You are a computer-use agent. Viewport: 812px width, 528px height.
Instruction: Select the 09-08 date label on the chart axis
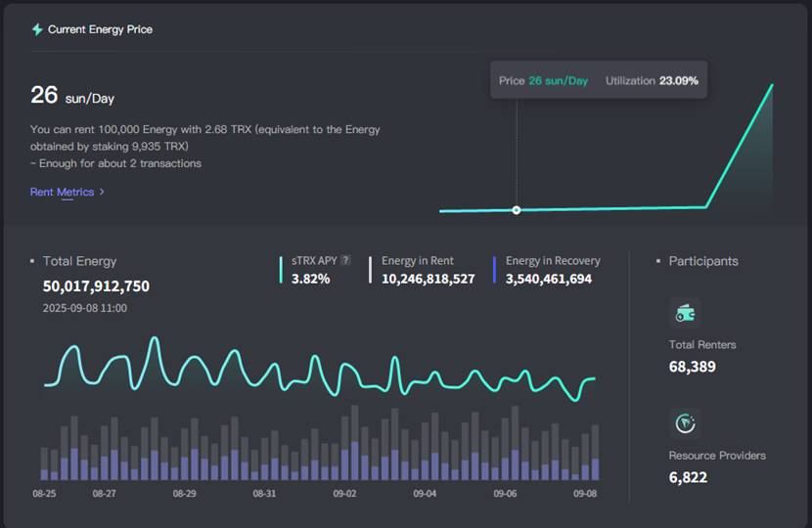[x=585, y=494]
